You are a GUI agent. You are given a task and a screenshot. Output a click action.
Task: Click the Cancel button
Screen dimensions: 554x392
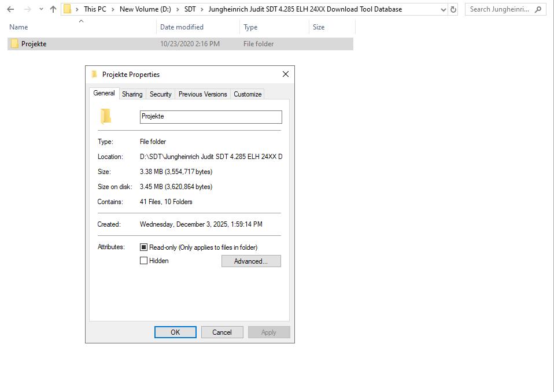pyautogui.click(x=222, y=332)
